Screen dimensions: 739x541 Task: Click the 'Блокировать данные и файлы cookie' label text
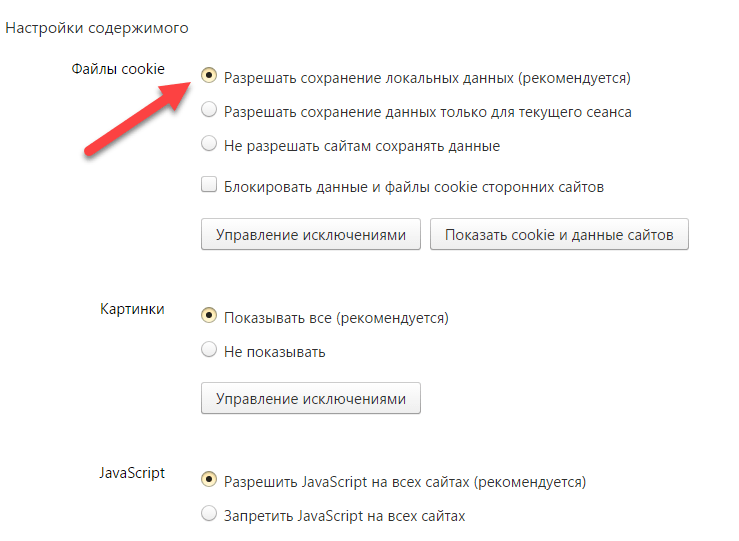(414, 186)
